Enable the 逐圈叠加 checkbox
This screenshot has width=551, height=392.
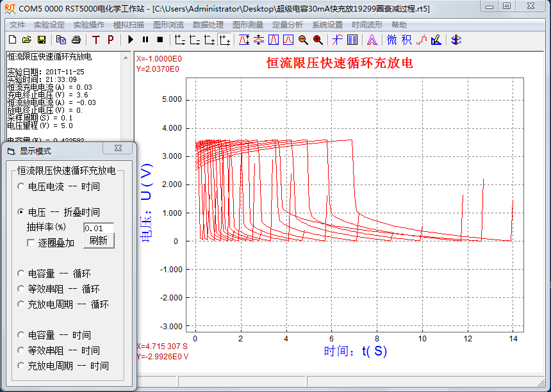coord(31,243)
